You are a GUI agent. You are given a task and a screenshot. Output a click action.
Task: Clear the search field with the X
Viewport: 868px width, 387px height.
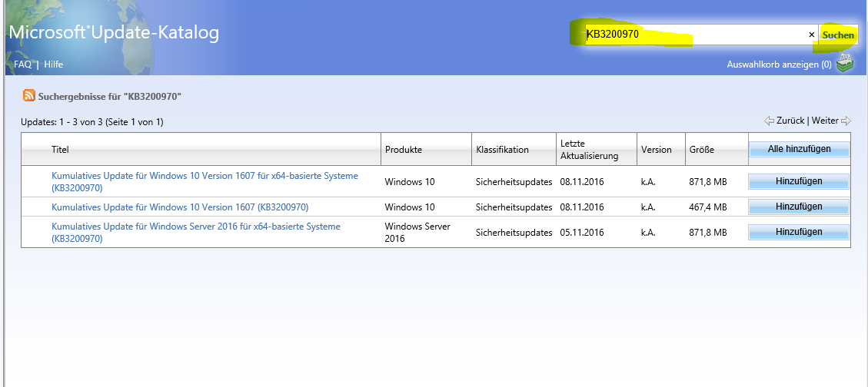(812, 35)
